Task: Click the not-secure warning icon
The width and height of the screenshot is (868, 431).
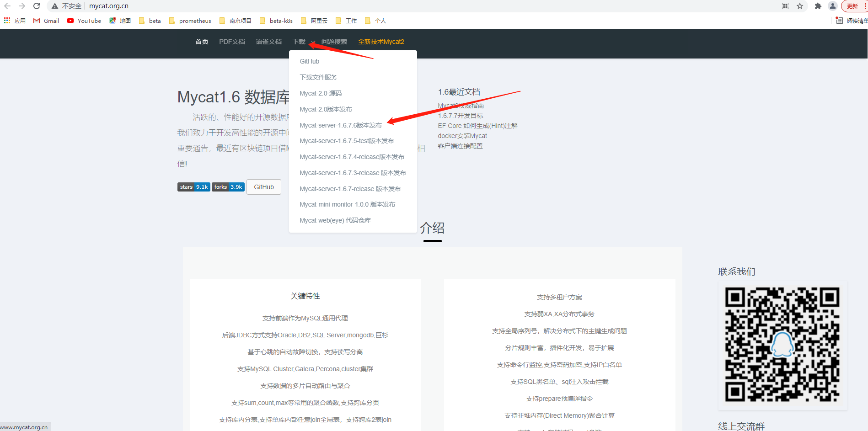Action: point(55,6)
